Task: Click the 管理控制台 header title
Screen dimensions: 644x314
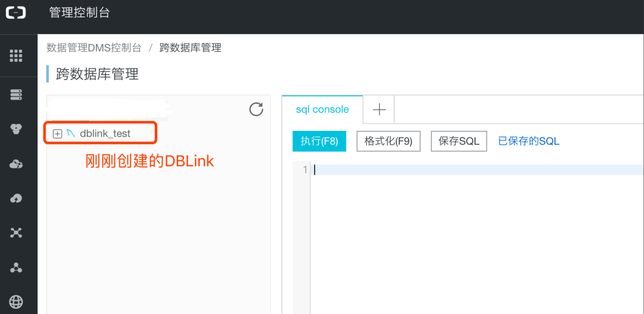Action: click(80, 13)
